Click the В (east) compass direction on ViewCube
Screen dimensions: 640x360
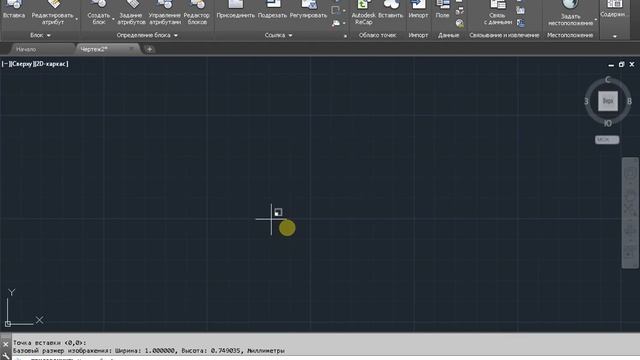629,101
